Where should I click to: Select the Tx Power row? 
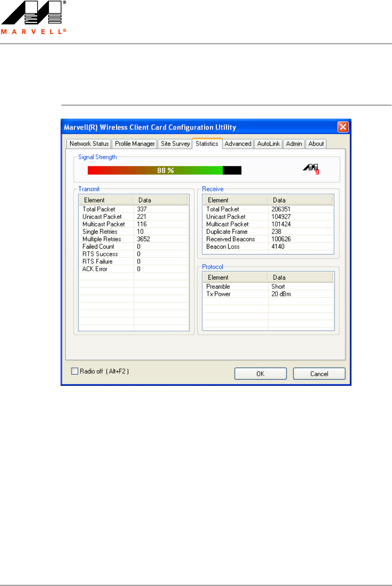tap(268, 294)
